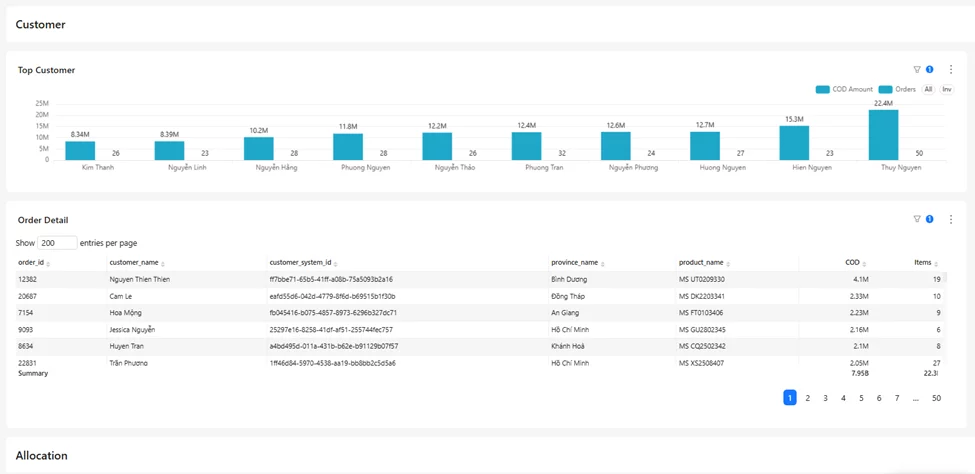Go to page 7 of Order Detail
The width and height of the screenshot is (975, 474).
897,398
